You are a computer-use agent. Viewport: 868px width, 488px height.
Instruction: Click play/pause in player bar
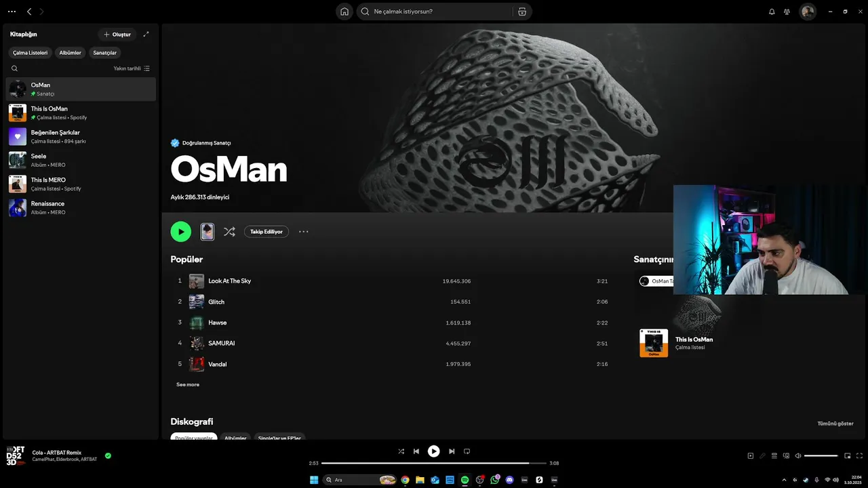coord(434,451)
